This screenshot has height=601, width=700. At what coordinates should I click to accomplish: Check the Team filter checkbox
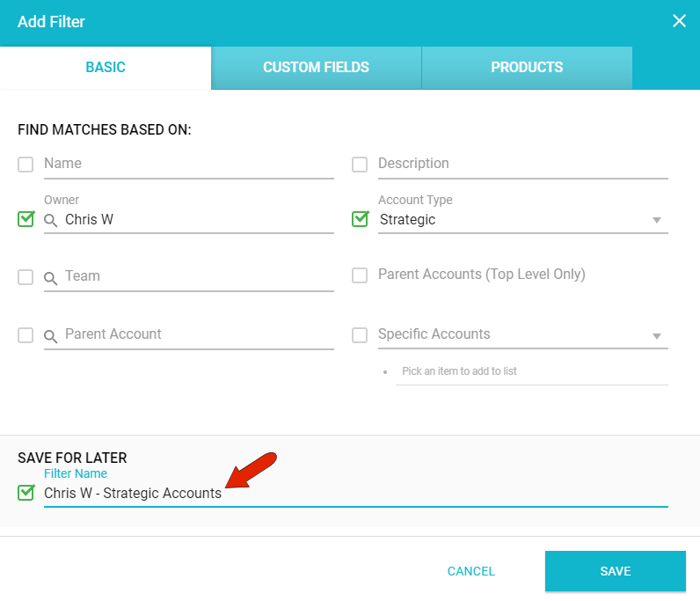click(26, 277)
